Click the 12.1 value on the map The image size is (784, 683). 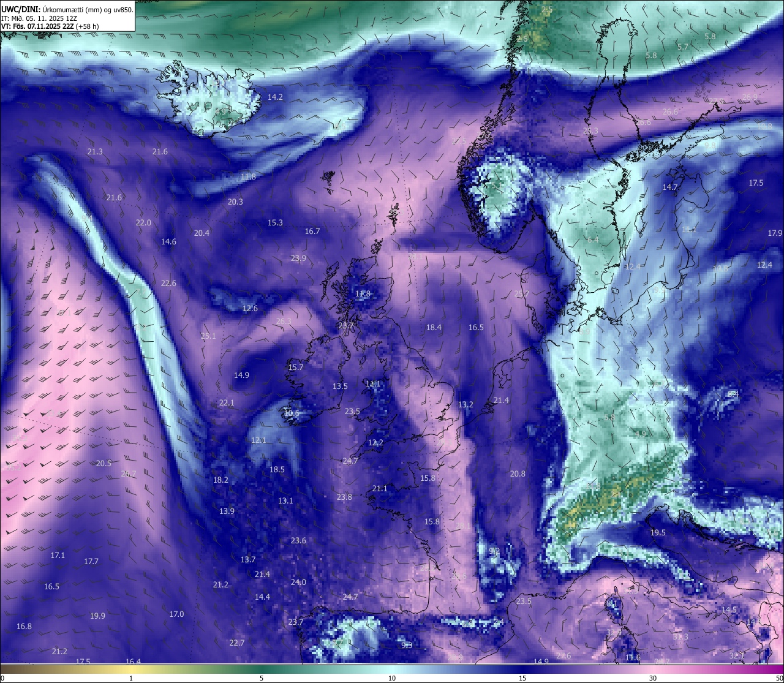click(x=258, y=440)
